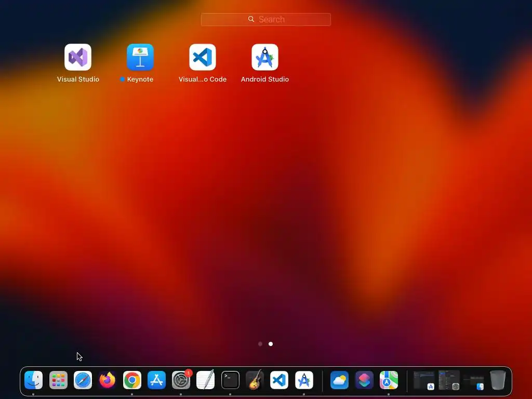Restore the minimized Finder window thumbnail
Viewport: 532px width, 399px height.
pos(474,382)
